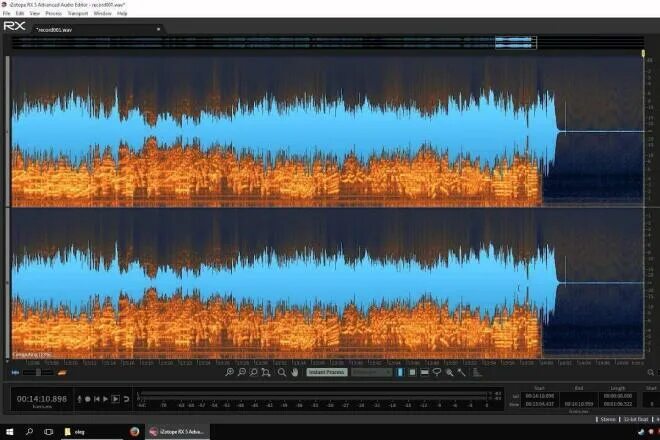This screenshot has width=660, height=440.
Task: Click the view Start time field
Action: pyautogui.click(x=540, y=404)
